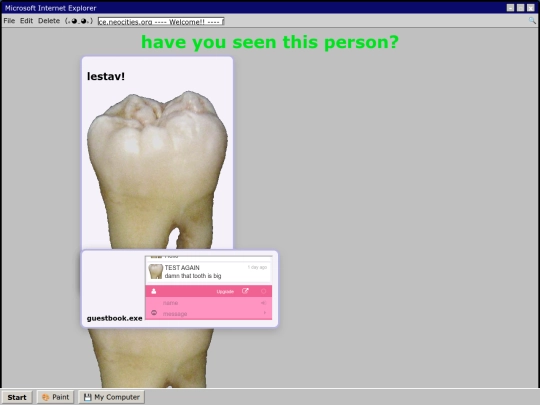Click the 'damn that tooth is big' message
The height and width of the screenshot is (405, 540).
tap(193, 276)
